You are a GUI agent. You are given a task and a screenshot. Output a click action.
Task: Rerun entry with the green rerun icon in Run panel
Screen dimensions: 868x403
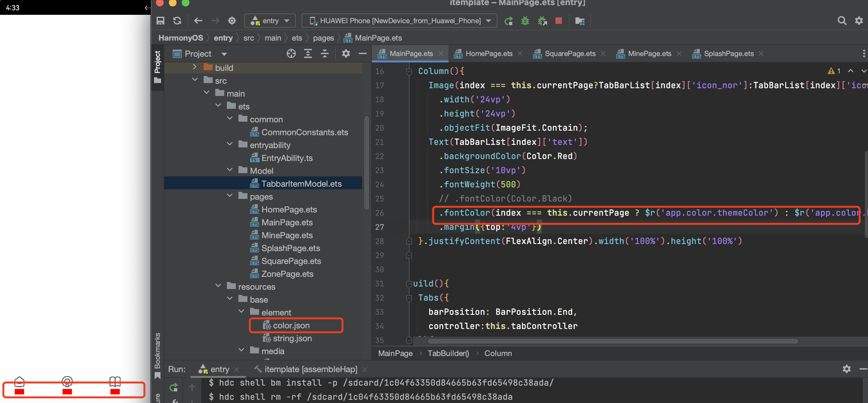[x=174, y=388]
